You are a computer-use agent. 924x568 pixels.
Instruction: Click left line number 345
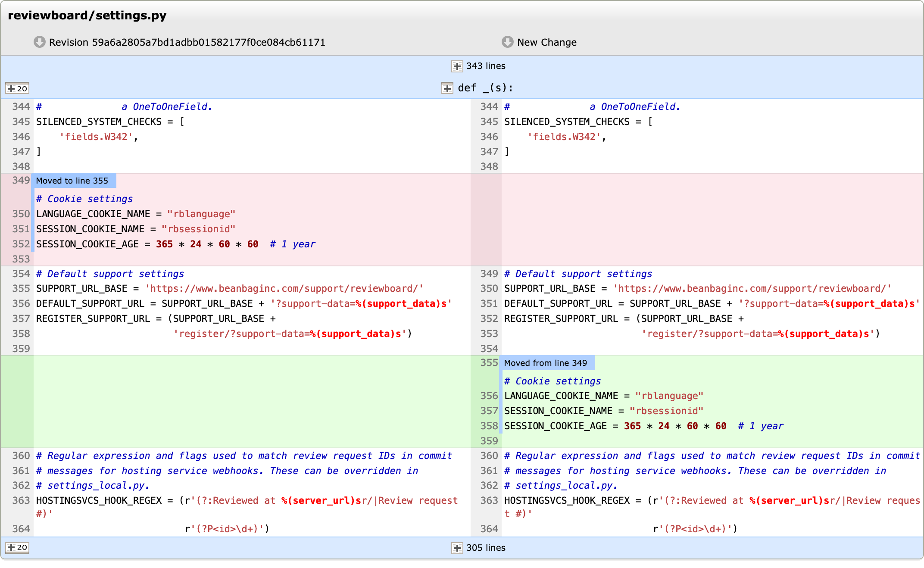pyautogui.click(x=21, y=122)
